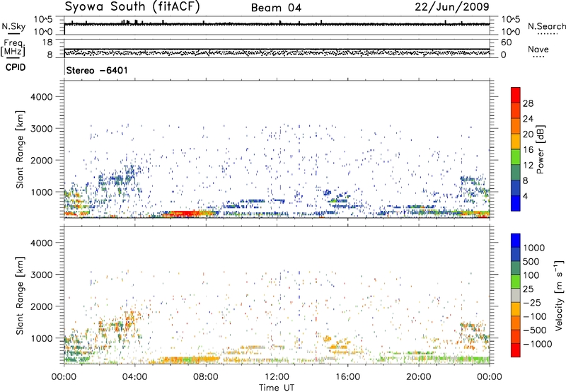Click the "20" tick on the Power colorbar
The image size is (566, 392).
(528, 134)
